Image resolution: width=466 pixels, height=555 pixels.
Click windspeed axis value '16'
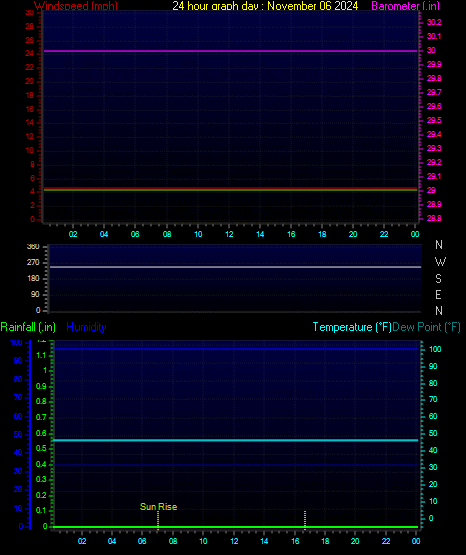coord(30,109)
